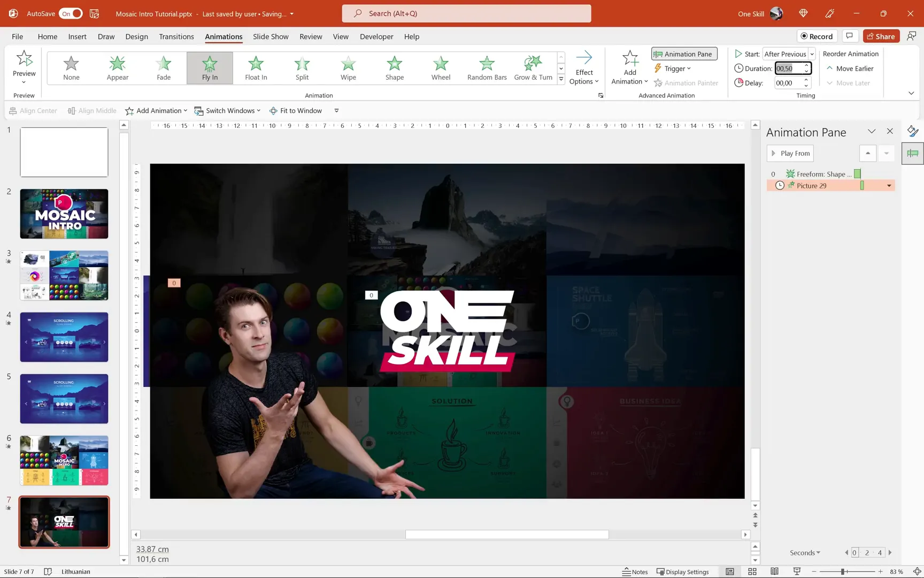Screen dimensions: 924x578
Task: Click the horizontal scrollbar thumb
Action: click(507, 535)
